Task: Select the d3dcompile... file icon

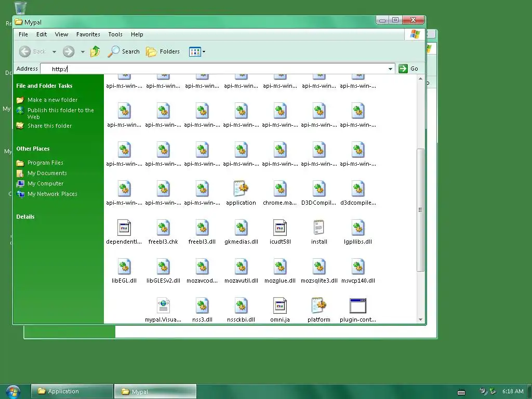Action: tap(358, 189)
